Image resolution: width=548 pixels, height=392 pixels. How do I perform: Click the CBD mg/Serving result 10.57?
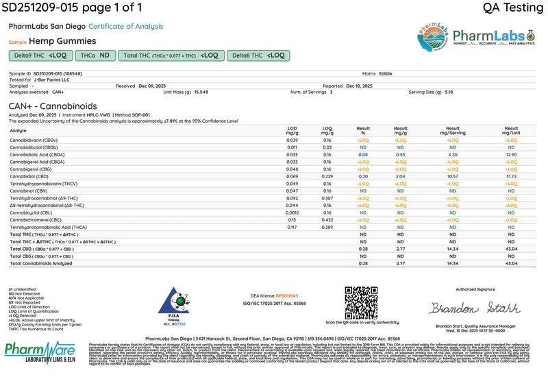tap(453, 177)
